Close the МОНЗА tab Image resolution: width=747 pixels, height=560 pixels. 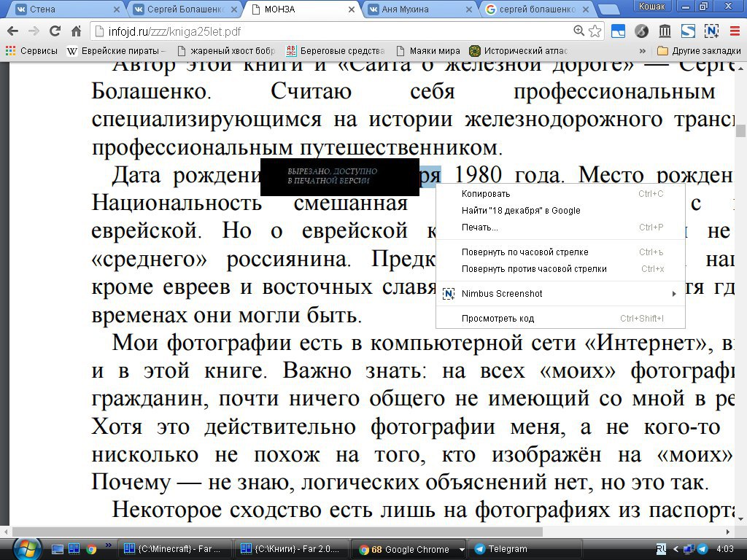pos(352,9)
